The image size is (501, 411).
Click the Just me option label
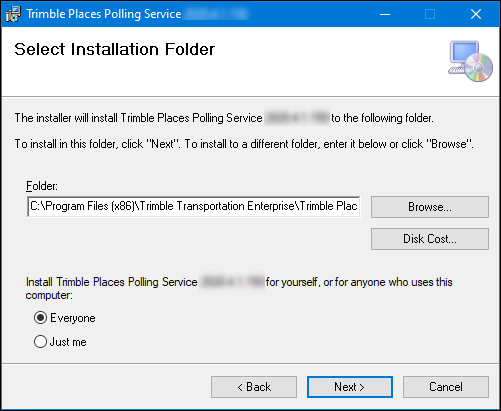(x=68, y=342)
